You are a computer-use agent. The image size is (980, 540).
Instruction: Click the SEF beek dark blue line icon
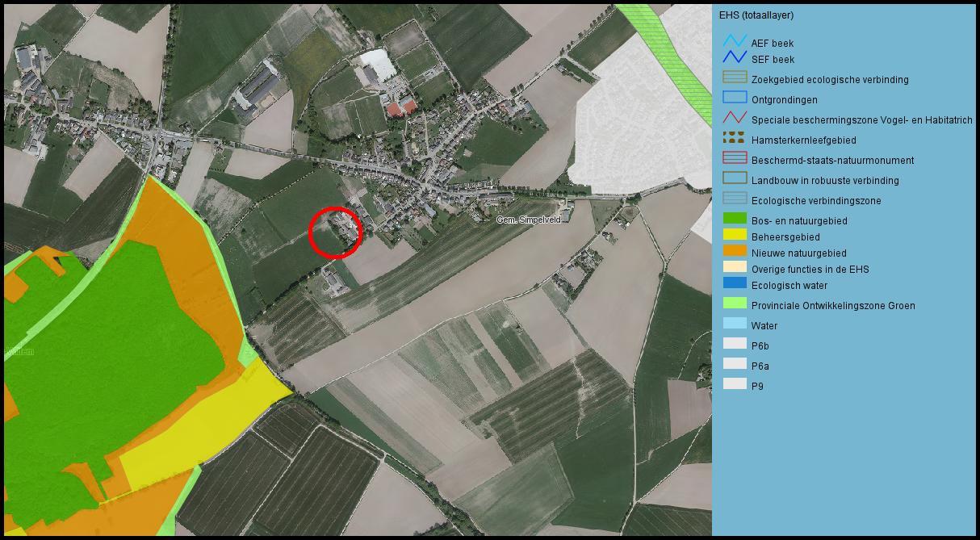click(735, 57)
